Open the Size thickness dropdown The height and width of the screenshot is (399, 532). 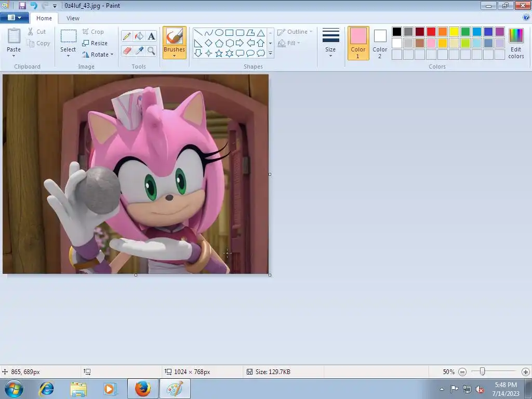point(330,43)
